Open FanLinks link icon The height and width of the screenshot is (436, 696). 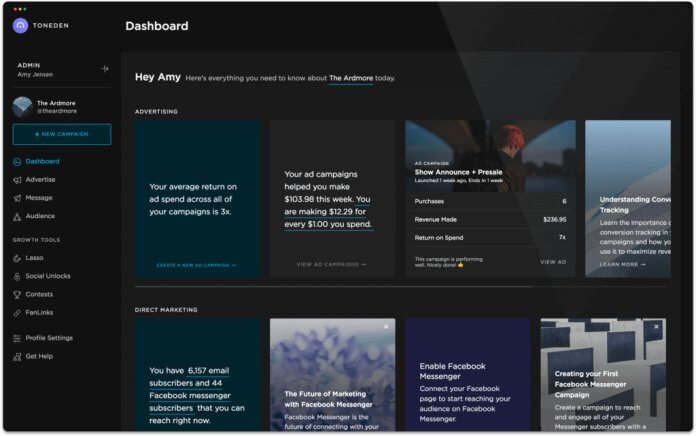click(x=17, y=313)
